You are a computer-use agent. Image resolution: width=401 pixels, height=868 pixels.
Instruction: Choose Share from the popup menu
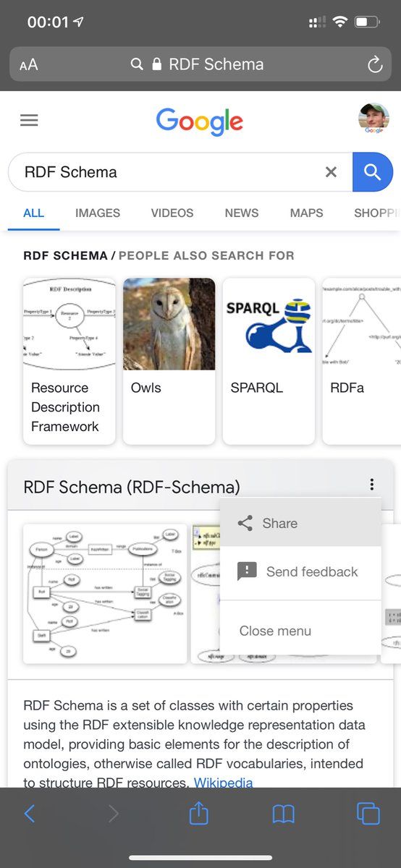[300, 523]
